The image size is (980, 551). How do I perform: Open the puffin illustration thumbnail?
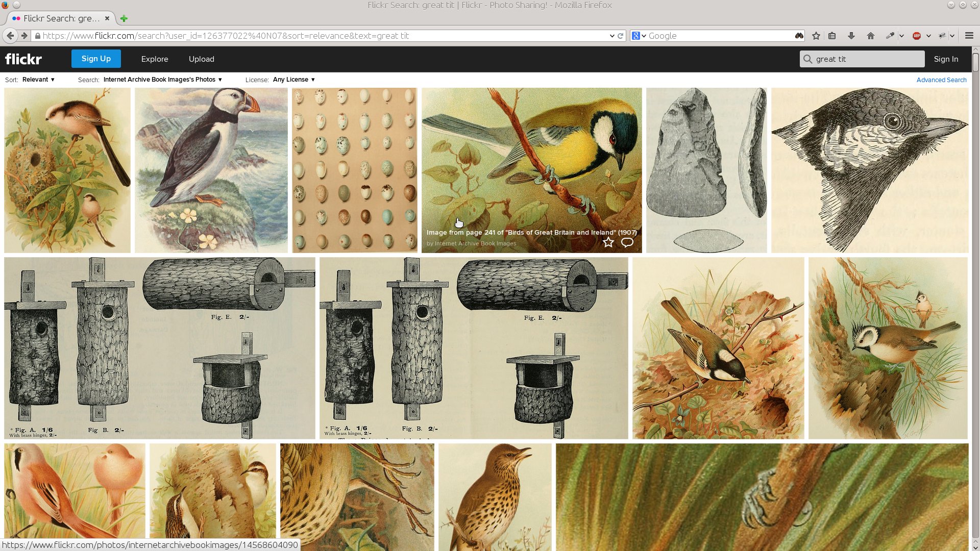[211, 170]
